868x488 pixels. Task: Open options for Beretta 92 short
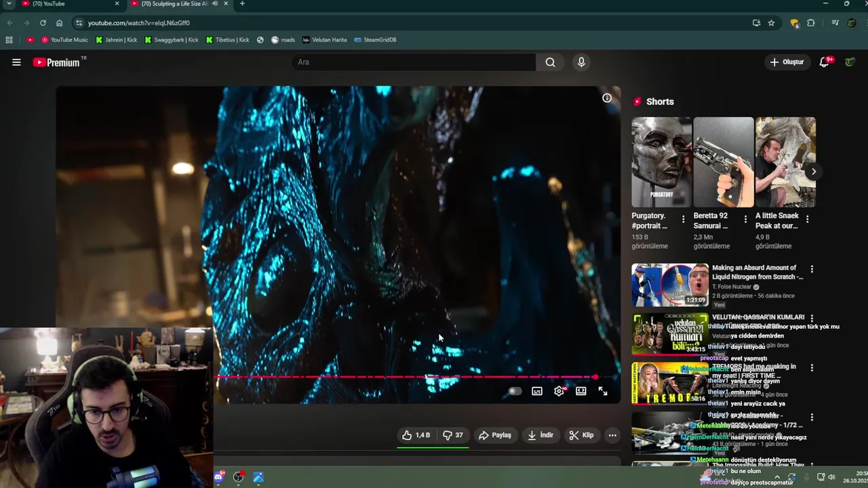[x=745, y=220]
